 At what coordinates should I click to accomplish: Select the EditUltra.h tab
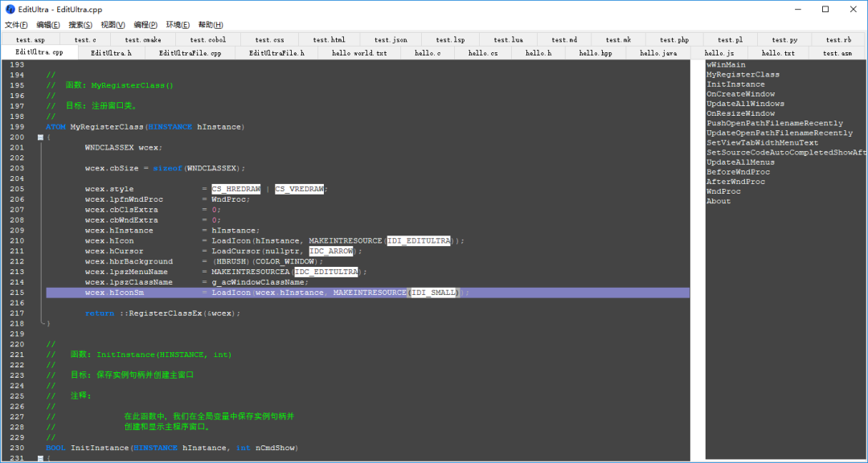[x=111, y=53]
